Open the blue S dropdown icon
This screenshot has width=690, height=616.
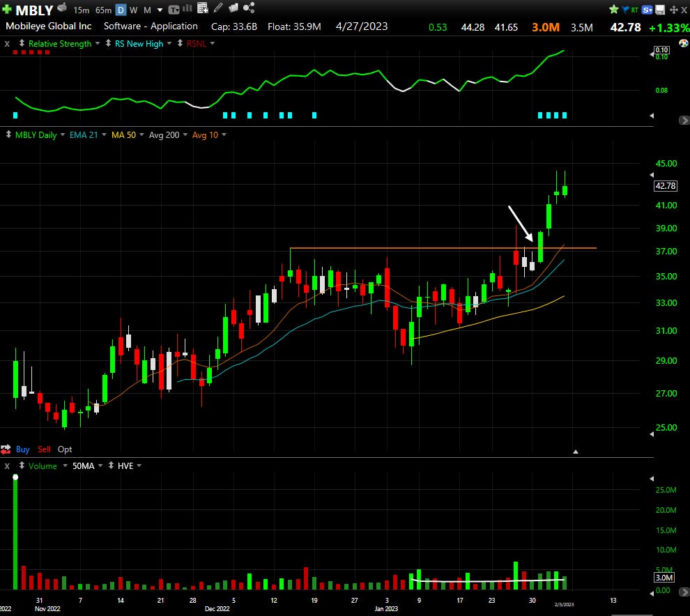coord(647,10)
